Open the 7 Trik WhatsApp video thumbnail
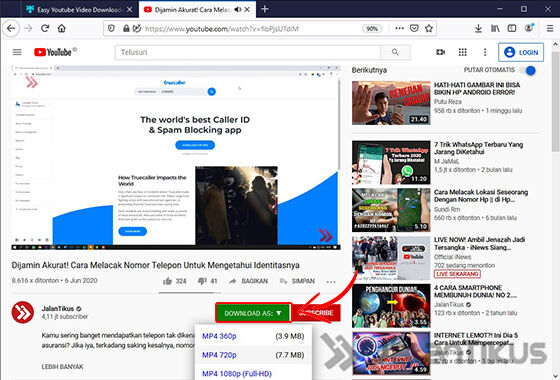Image resolution: width=560 pixels, height=380 pixels. (x=391, y=162)
